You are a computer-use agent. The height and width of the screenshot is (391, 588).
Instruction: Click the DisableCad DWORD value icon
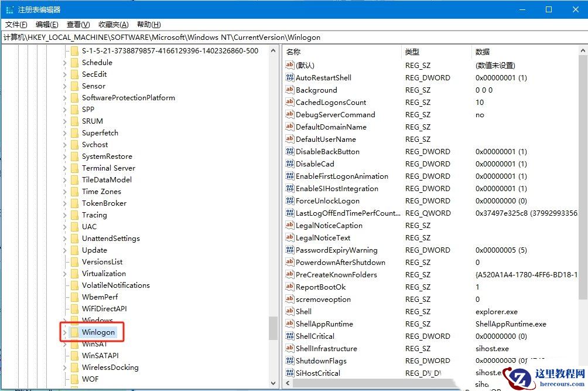(289, 164)
